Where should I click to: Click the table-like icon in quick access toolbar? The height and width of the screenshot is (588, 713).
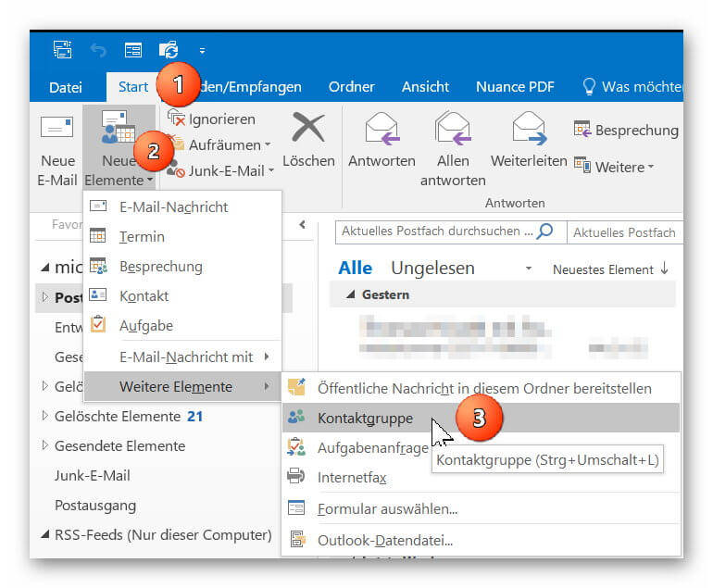point(133,50)
